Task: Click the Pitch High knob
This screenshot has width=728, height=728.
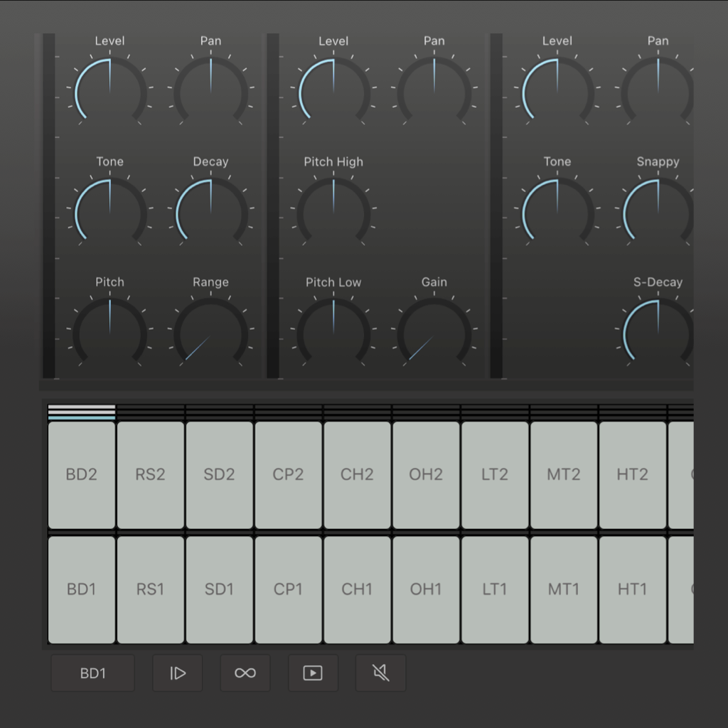Action: click(x=333, y=213)
